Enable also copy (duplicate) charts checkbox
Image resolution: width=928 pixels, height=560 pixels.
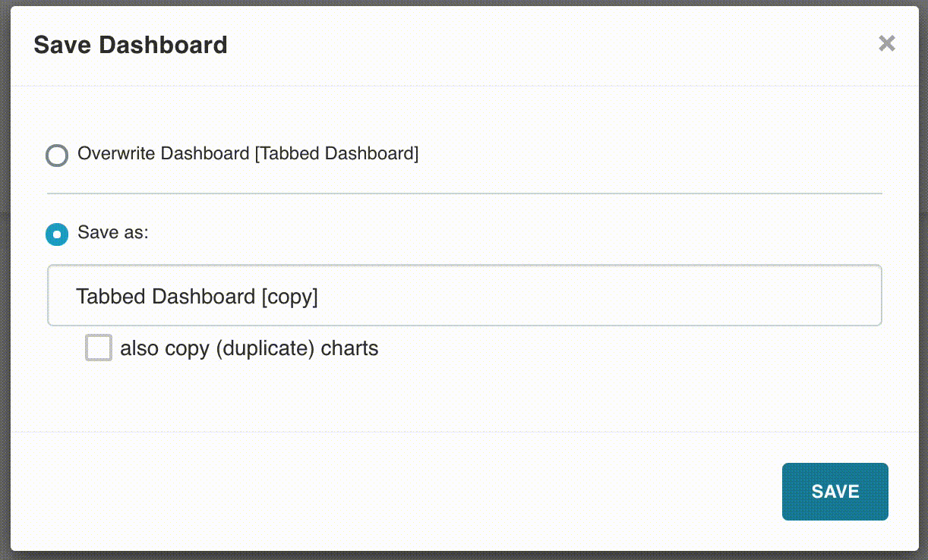pos(99,348)
